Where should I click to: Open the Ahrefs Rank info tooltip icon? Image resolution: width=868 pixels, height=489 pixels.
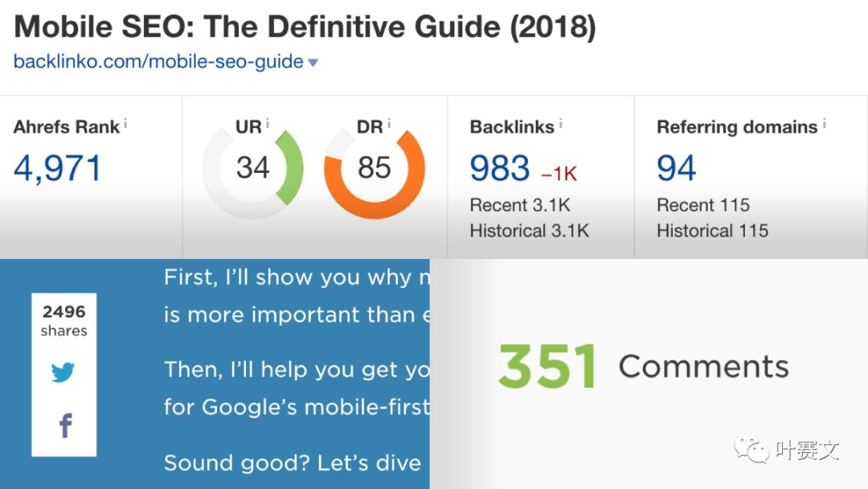[x=125, y=124]
